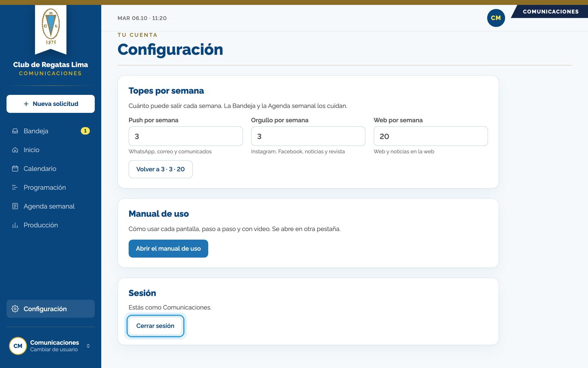The image size is (588, 368).
Task: Click the date text MAR 06.10 · 11:20
Action: click(142, 18)
